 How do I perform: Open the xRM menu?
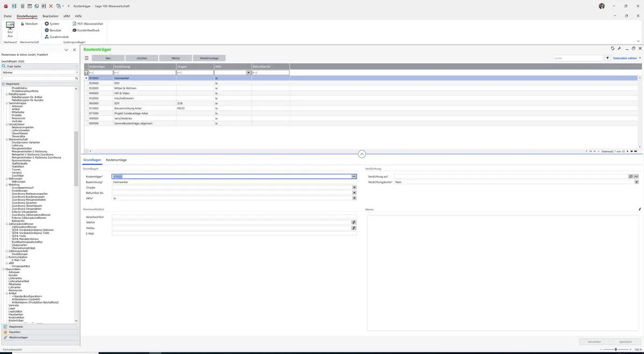click(x=67, y=16)
